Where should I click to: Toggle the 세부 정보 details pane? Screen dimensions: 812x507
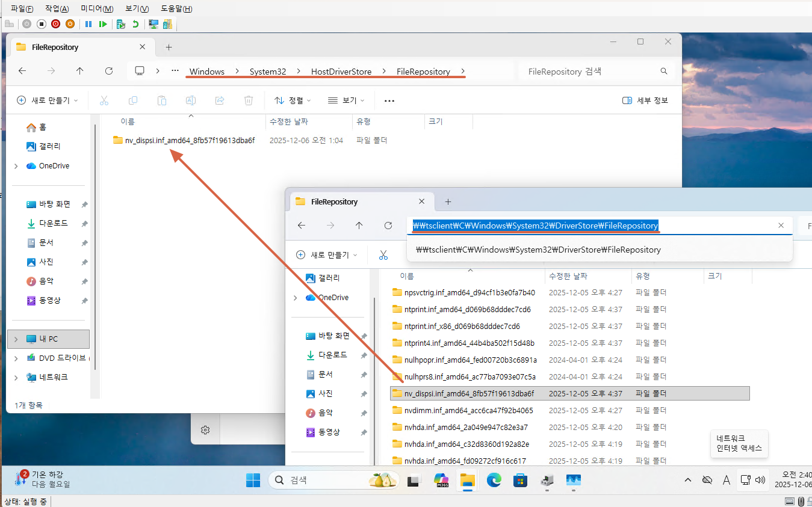645,100
